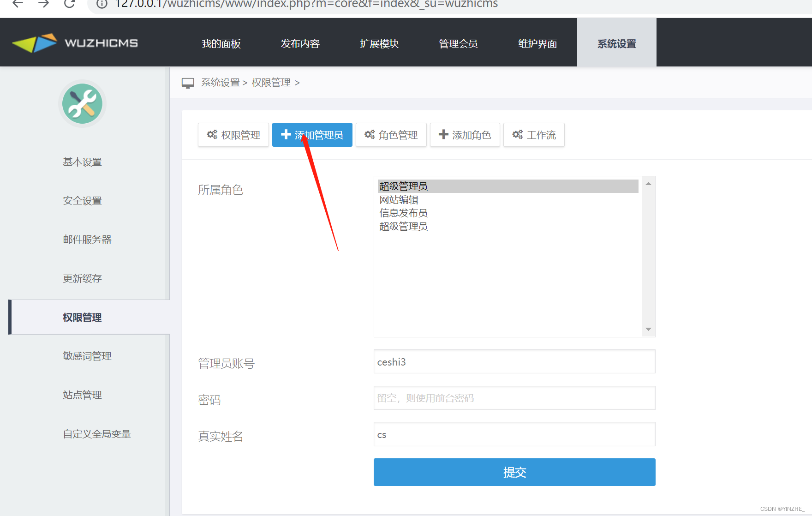This screenshot has width=812, height=516.
Task: Open 邮件服务器 in sidebar
Action: click(87, 240)
